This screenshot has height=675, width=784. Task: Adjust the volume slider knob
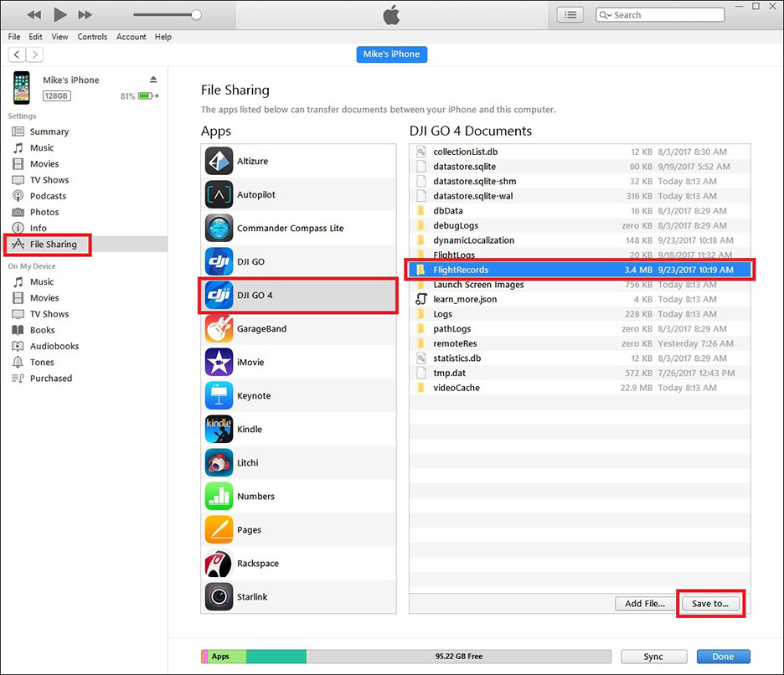pyautogui.click(x=197, y=14)
